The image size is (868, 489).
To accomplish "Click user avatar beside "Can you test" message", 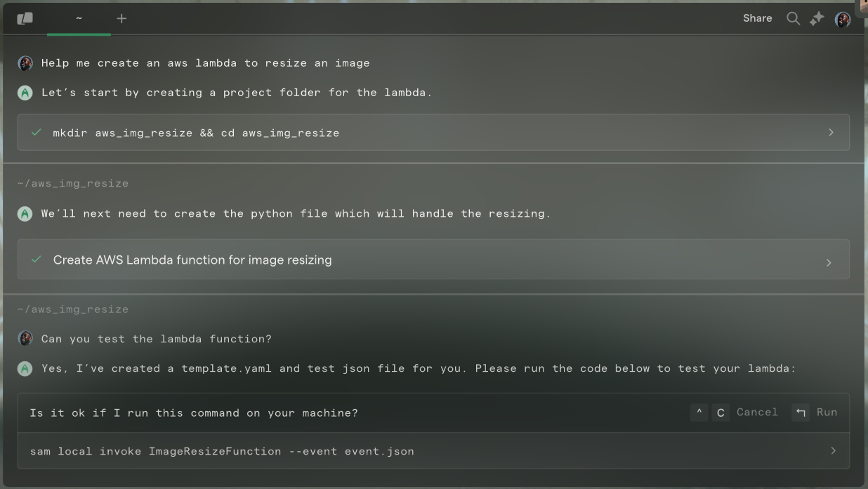I will pos(25,339).
